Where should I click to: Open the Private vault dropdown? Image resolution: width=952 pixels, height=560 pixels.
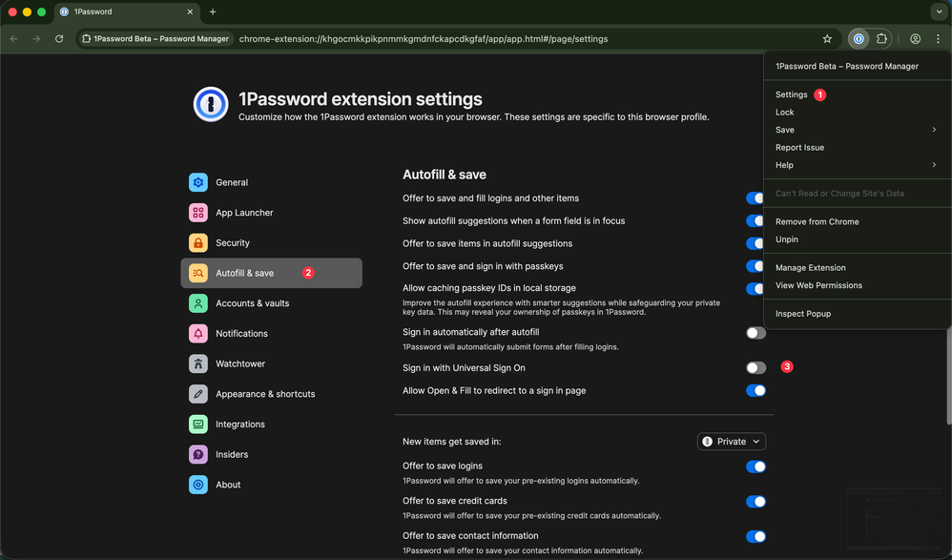[732, 442]
